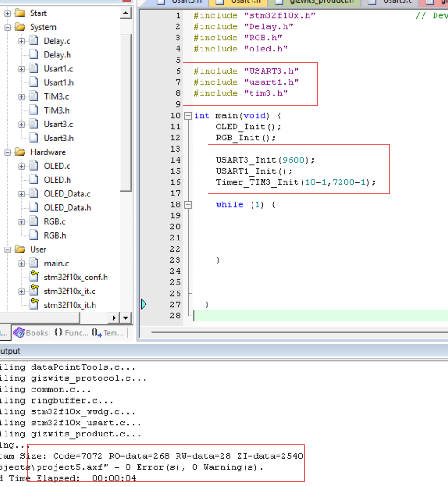Expand main.c file node
The width and height of the screenshot is (448, 487).
21,264
